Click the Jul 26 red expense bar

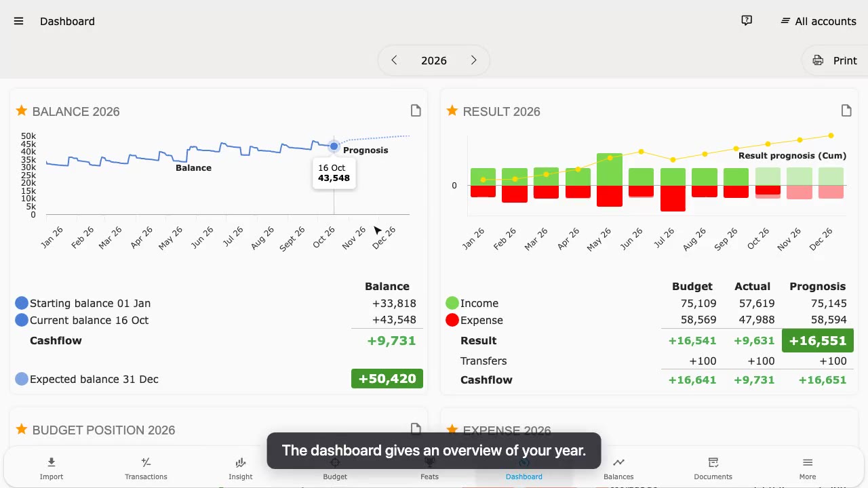(x=673, y=199)
